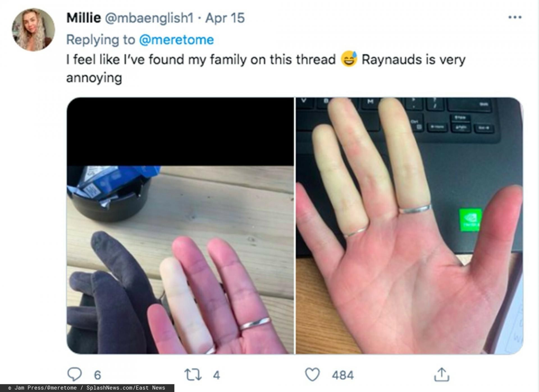
Task: Click the tweet text about Raynauds
Action: pos(266,68)
